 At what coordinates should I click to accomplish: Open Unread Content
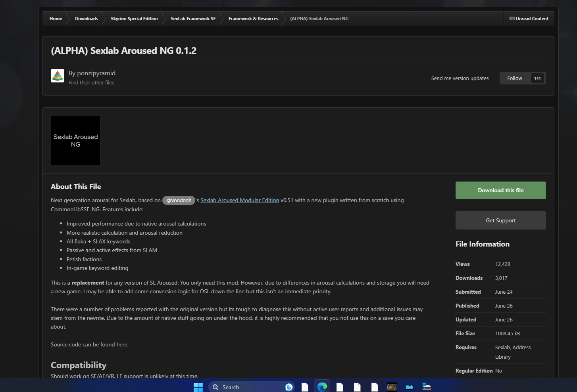[529, 19]
